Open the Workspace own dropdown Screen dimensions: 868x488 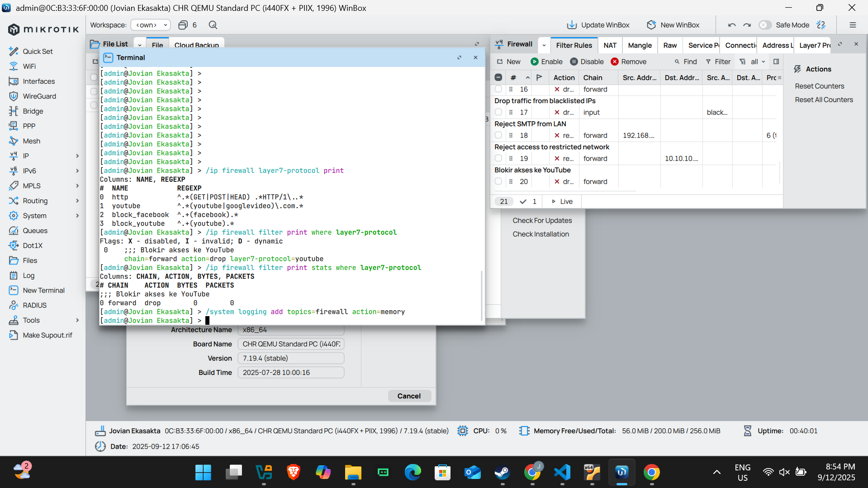pos(151,25)
